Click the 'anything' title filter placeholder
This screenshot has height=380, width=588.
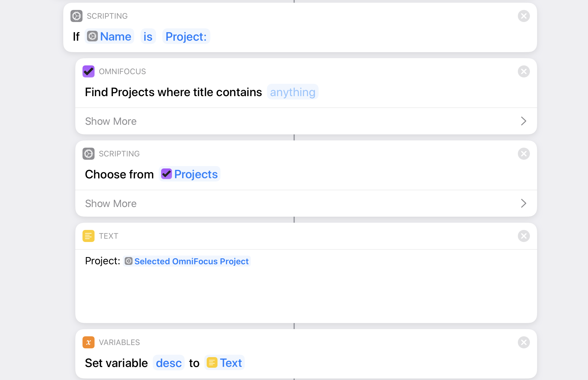tap(293, 92)
